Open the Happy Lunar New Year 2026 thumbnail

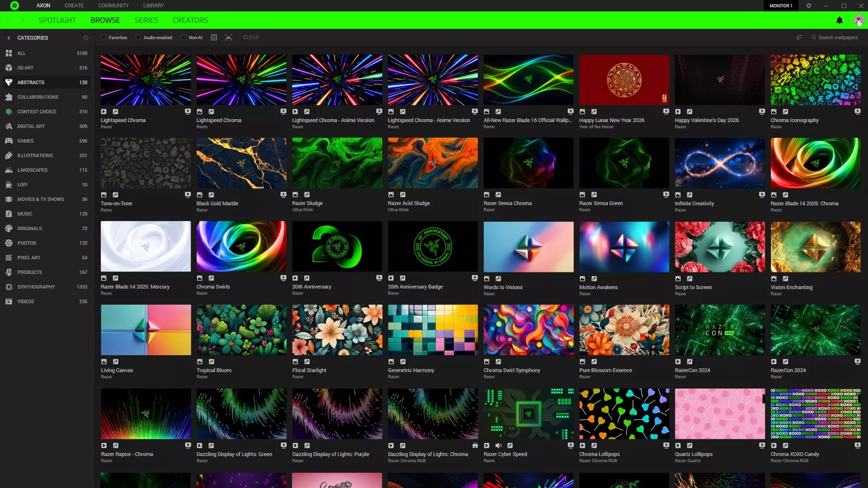pos(624,80)
